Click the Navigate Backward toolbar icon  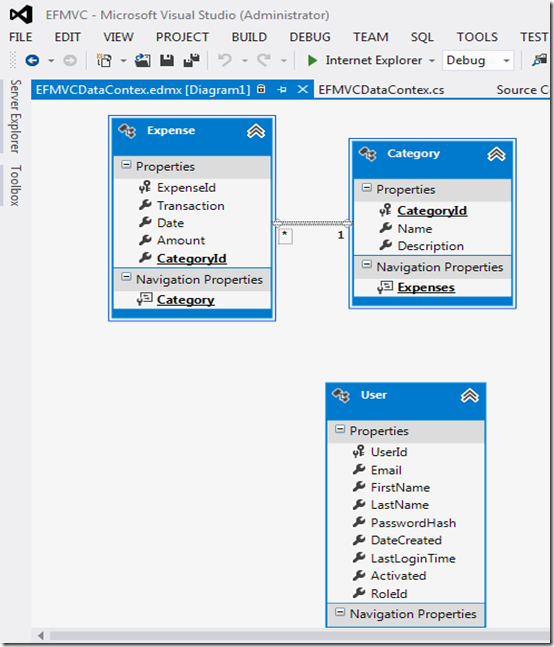32,61
